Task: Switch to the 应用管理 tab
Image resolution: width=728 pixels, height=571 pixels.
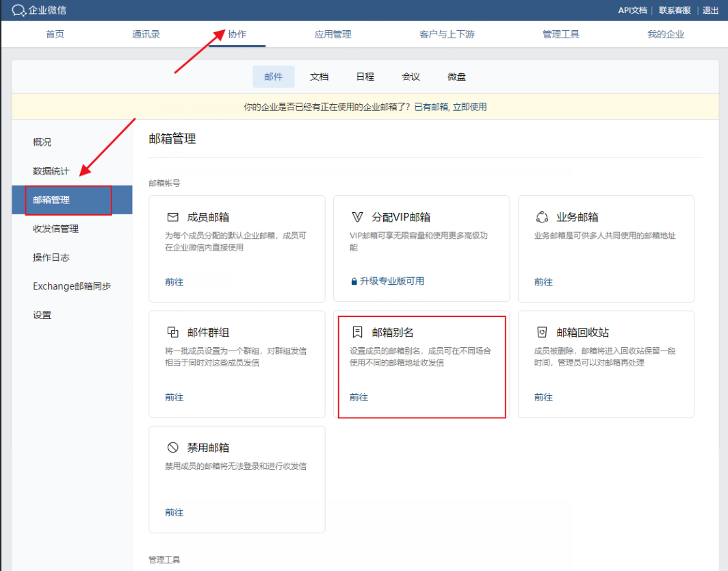Action: coord(333,34)
